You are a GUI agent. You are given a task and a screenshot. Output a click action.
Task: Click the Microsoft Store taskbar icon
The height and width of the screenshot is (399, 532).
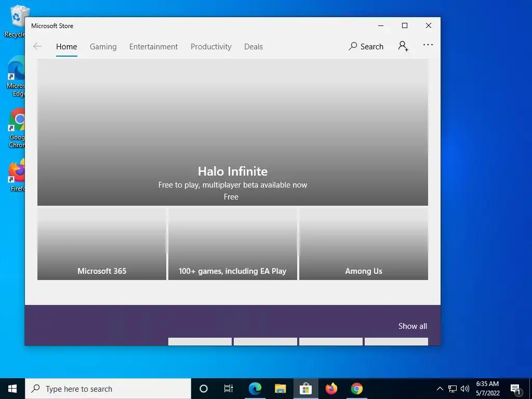coord(305,389)
